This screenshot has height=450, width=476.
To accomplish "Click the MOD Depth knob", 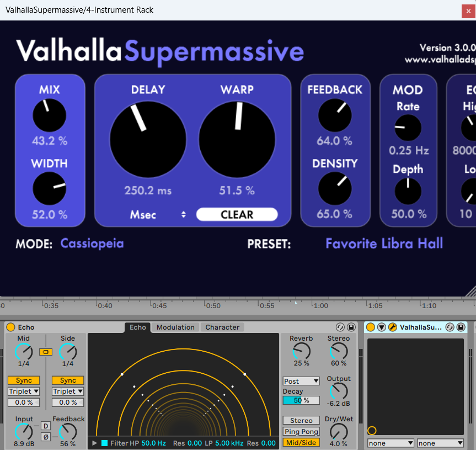I will point(408,191).
